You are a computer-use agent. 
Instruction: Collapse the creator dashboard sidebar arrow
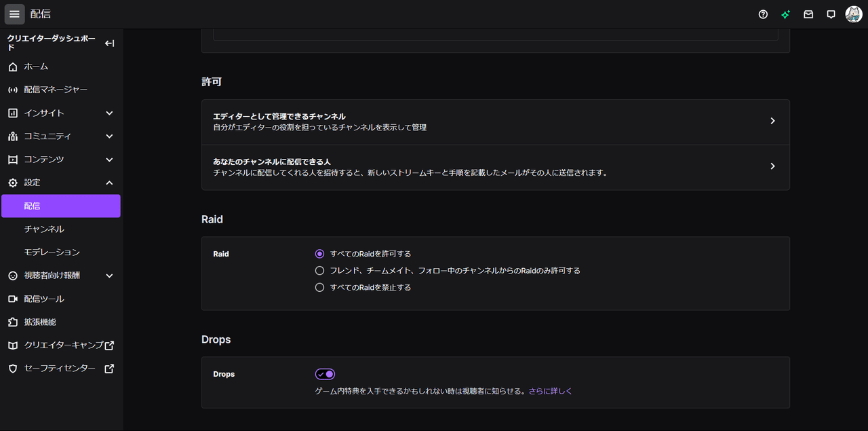pos(109,43)
